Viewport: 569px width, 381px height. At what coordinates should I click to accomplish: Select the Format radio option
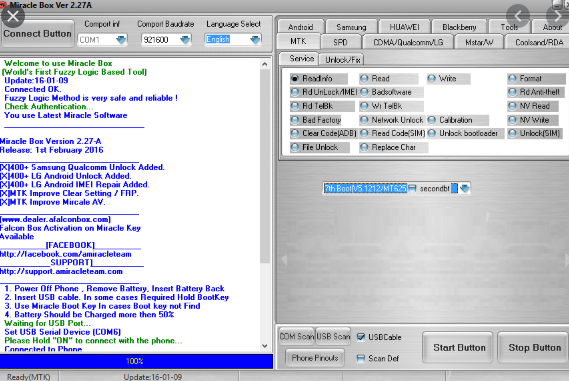tap(512, 78)
